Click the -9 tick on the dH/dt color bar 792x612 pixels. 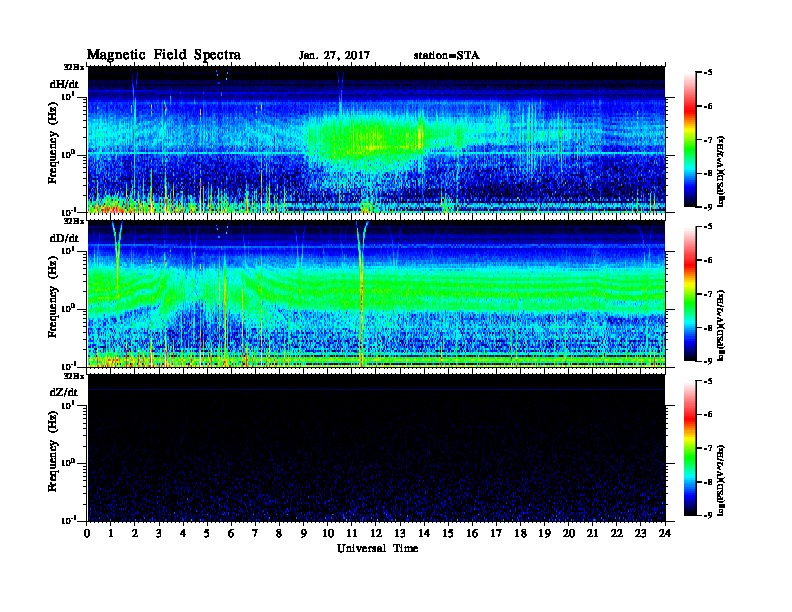(708, 207)
